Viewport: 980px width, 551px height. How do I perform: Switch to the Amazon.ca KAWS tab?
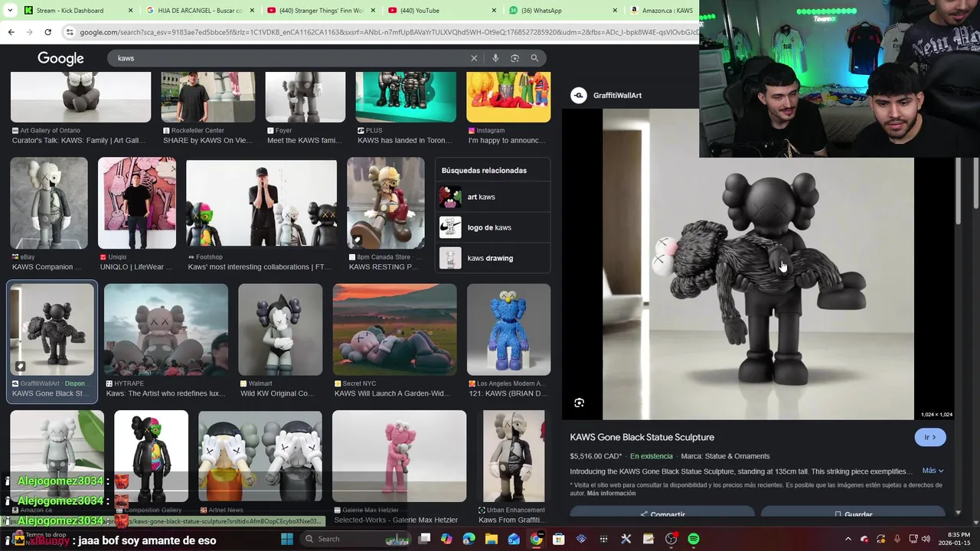661,11
